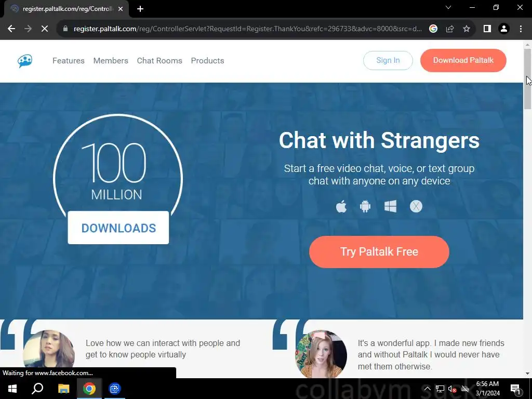Click the address bar URL field
The image size is (532, 399).
(248, 29)
